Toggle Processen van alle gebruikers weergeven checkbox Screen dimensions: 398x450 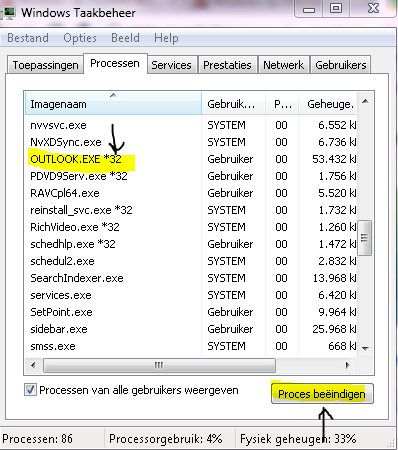[x=30, y=390]
